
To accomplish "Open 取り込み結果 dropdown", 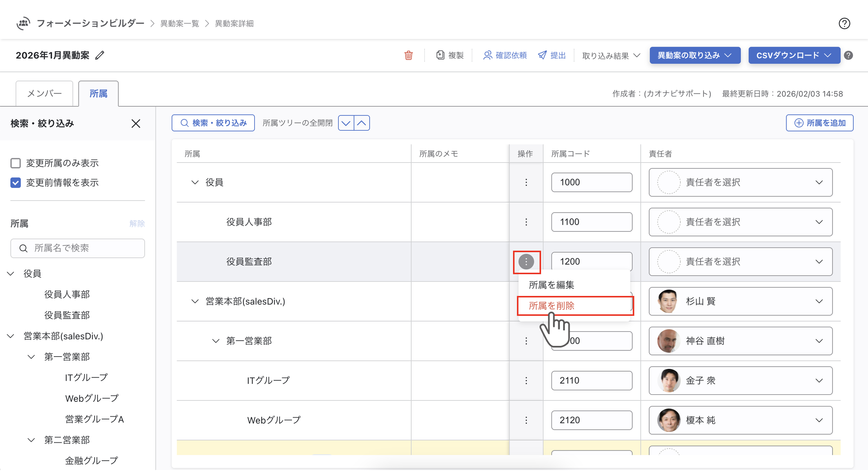I will (611, 56).
